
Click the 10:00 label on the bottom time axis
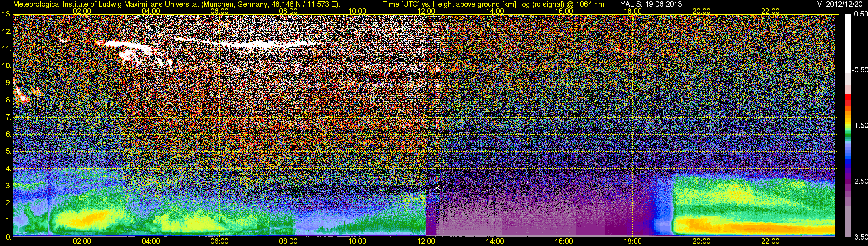[357, 241]
